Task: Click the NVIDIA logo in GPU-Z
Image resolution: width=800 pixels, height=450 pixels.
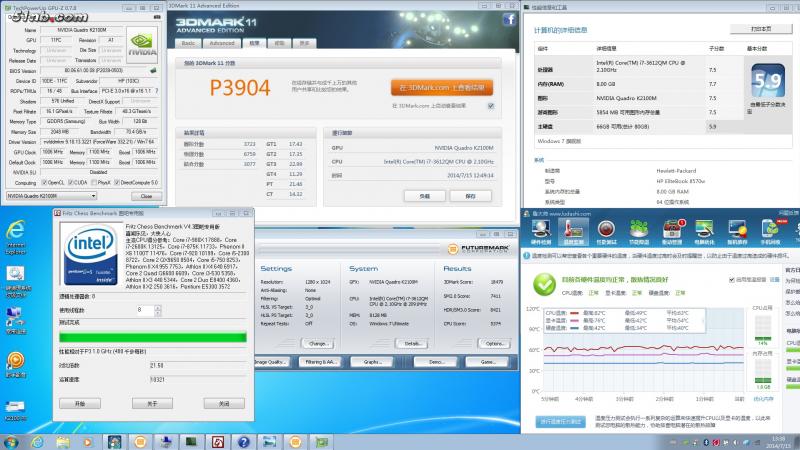Action: pos(142,45)
